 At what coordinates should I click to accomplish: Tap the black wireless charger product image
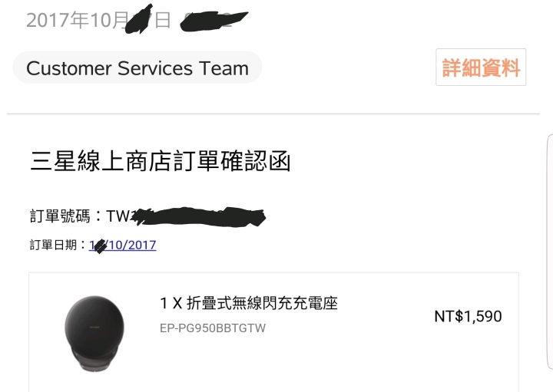(94, 333)
